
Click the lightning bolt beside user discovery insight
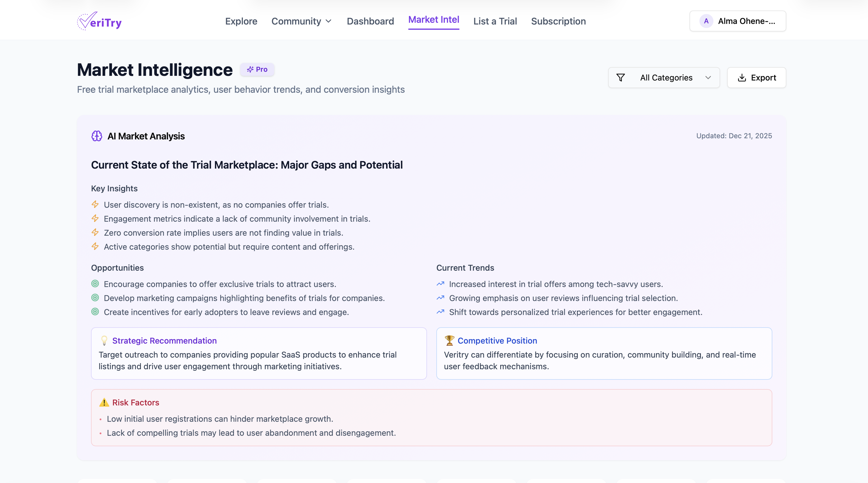[95, 204]
